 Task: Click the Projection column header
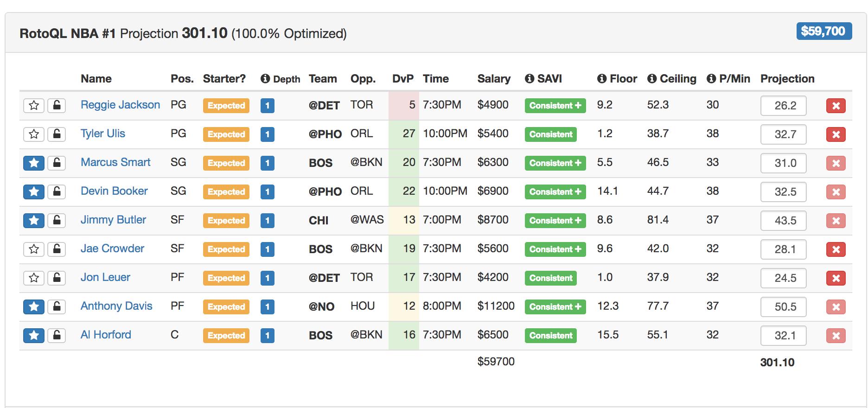[x=787, y=79]
